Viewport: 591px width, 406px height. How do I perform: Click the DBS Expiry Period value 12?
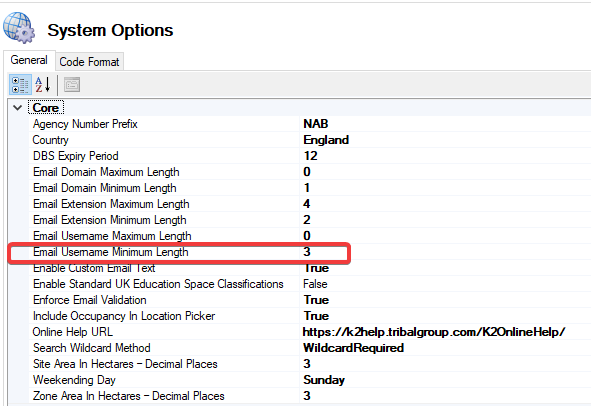point(311,156)
